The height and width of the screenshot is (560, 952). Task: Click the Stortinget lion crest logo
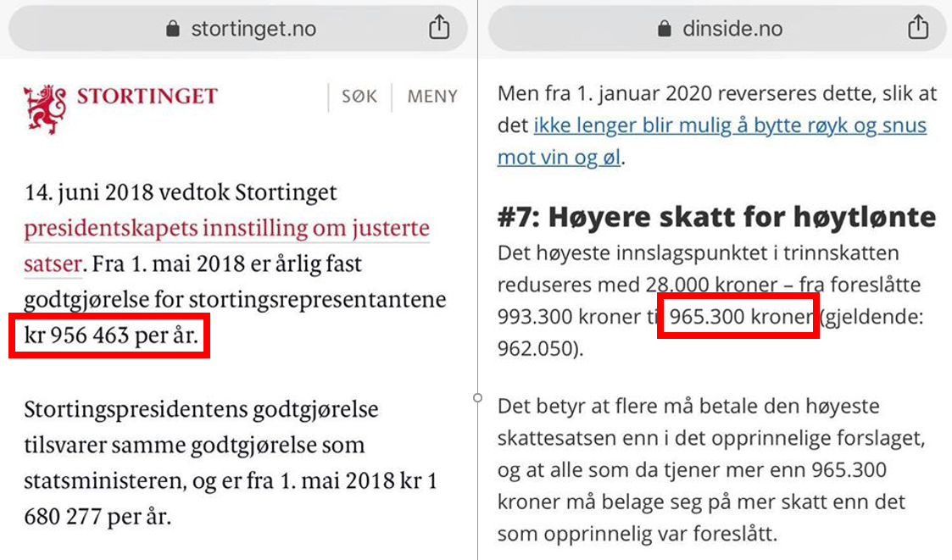click(x=45, y=109)
